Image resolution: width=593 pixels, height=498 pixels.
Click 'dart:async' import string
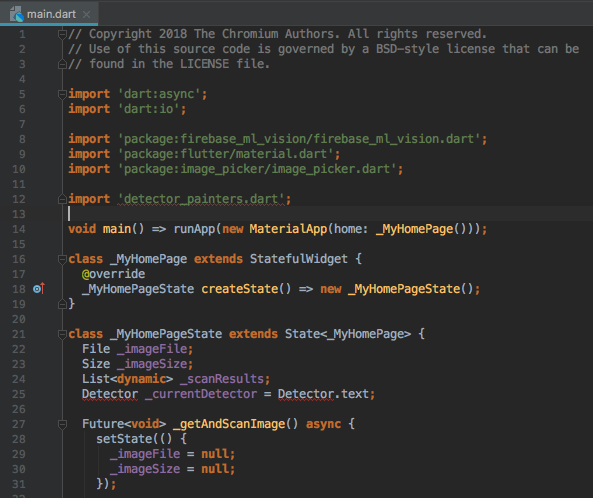point(159,94)
